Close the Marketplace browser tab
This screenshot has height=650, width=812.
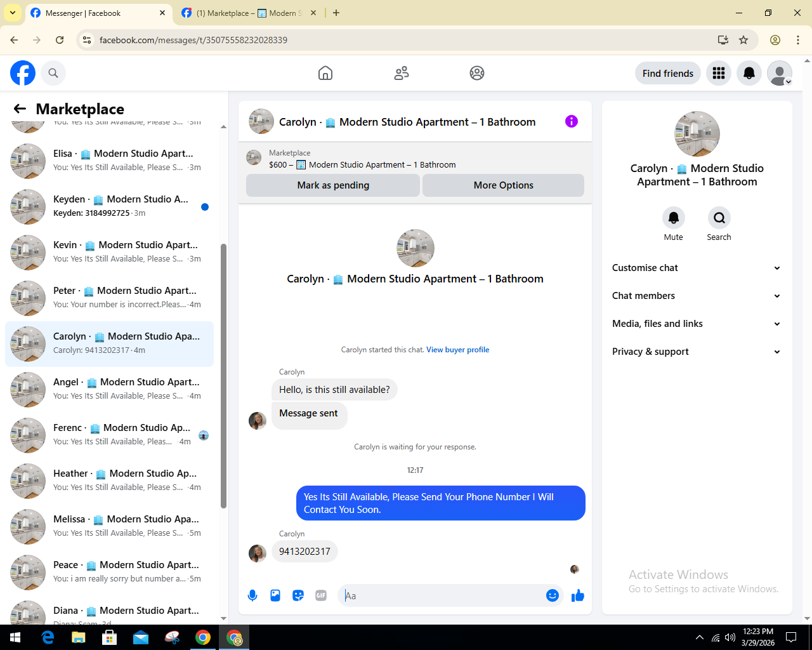[x=313, y=13]
